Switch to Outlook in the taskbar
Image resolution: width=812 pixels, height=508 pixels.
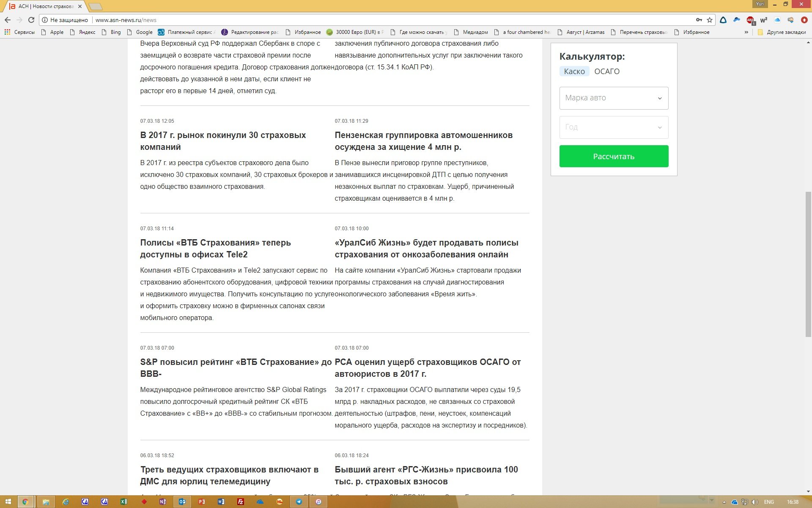(182, 502)
